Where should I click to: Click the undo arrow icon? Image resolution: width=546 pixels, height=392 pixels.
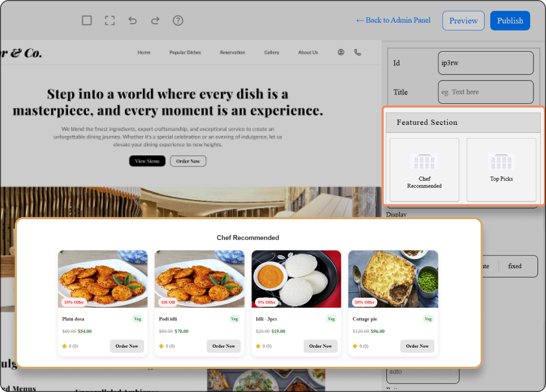[x=132, y=21]
